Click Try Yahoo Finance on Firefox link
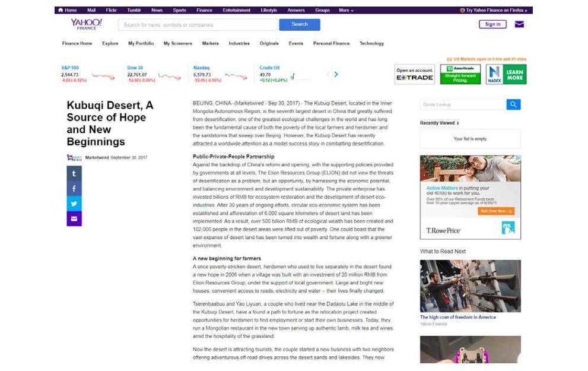The width and height of the screenshot is (588, 371). point(494,10)
